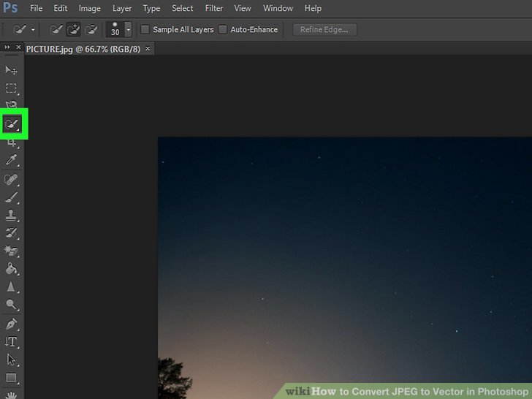Open the File menu

(36, 8)
